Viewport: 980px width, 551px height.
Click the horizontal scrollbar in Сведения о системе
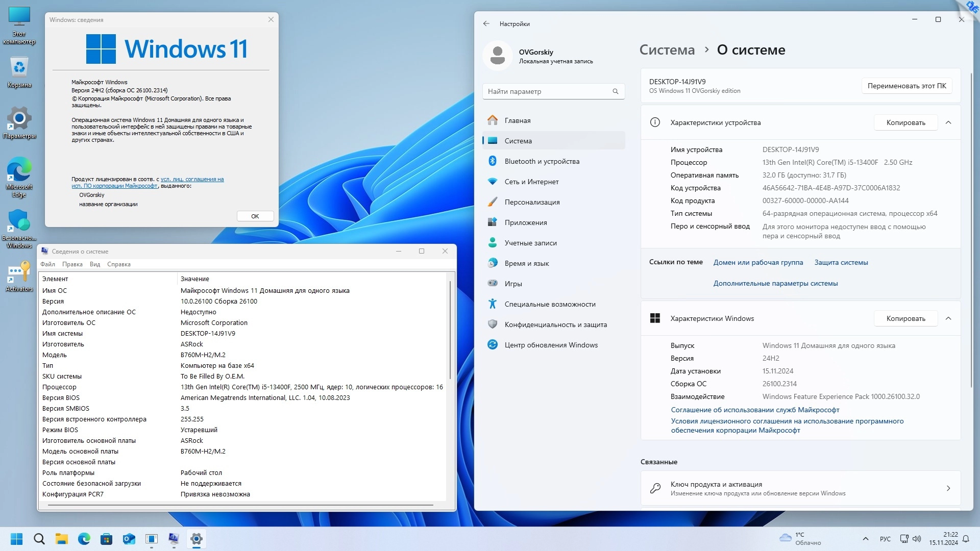click(x=240, y=505)
